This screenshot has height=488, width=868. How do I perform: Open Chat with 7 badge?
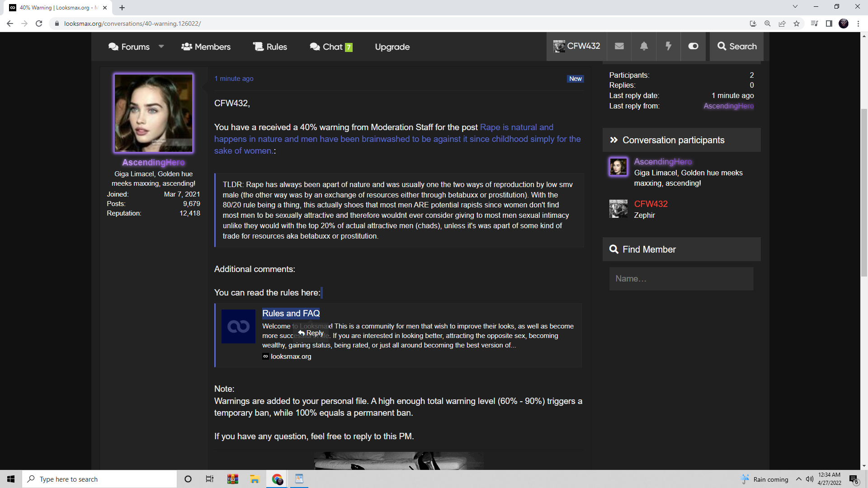[331, 47]
